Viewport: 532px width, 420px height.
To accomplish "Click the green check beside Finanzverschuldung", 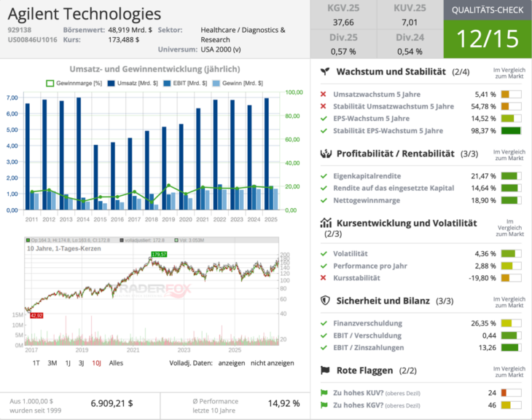I will pyautogui.click(x=324, y=323).
